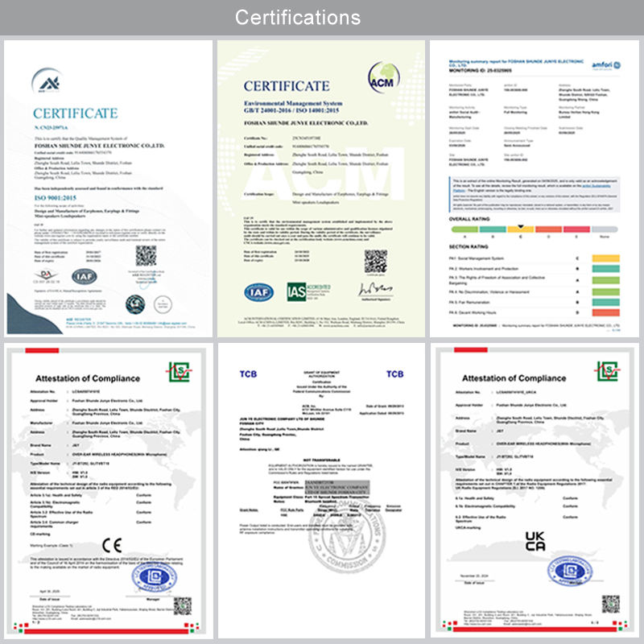
Task: Click the MONITORING ID line on amfori report
Action: (x=480, y=71)
